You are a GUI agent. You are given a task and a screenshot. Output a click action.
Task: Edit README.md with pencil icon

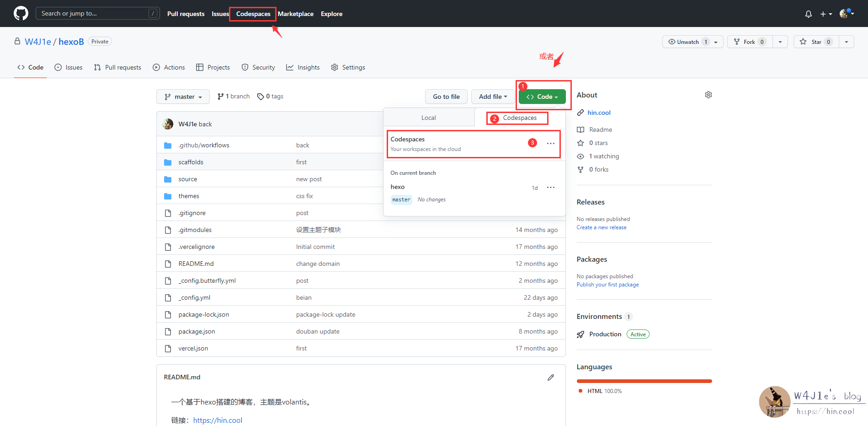550,377
